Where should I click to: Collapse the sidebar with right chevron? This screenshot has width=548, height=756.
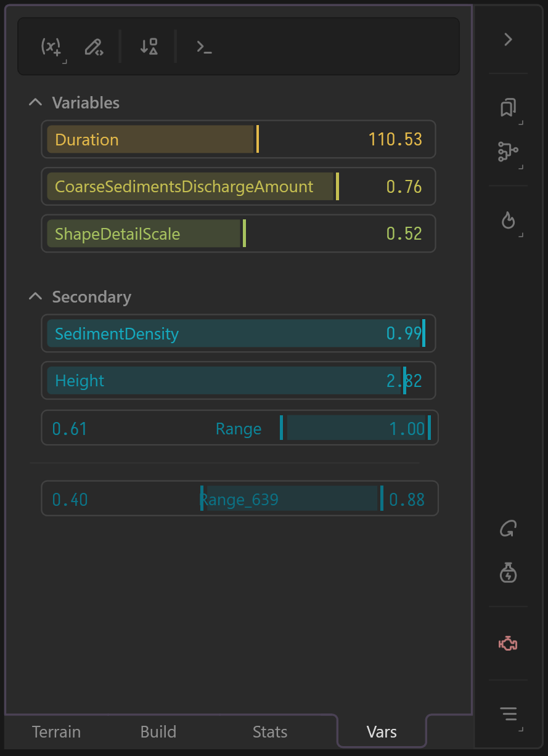[x=508, y=39]
